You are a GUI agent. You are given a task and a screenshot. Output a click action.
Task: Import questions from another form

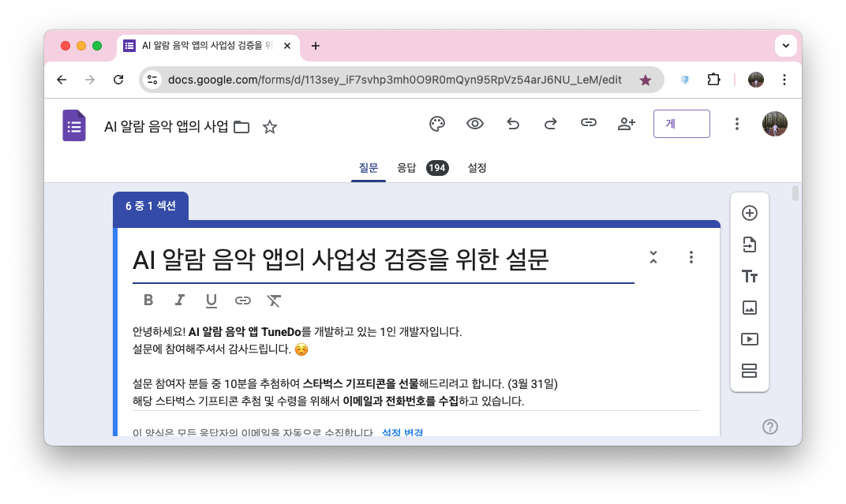[x=750, y=245]
